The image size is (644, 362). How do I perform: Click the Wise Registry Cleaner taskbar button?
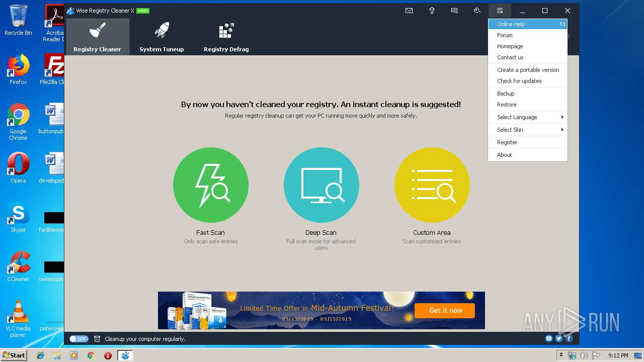point(125,355)
